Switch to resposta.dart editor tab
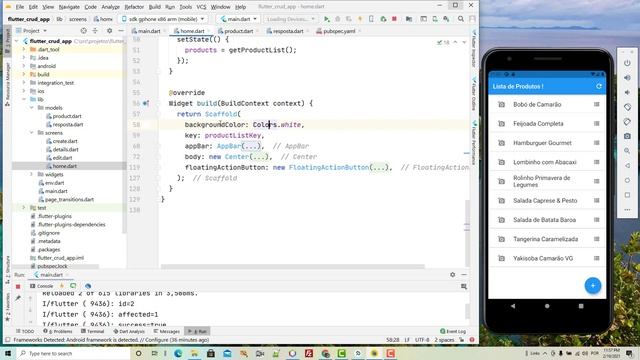Screen dimensions: 640x360 (x=288, y=31)
